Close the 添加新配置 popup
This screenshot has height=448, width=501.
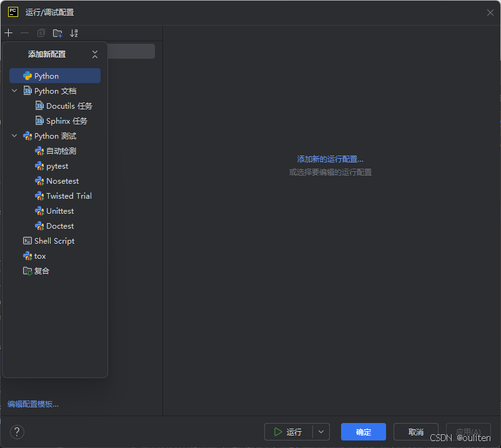click(x=95, y=54)
